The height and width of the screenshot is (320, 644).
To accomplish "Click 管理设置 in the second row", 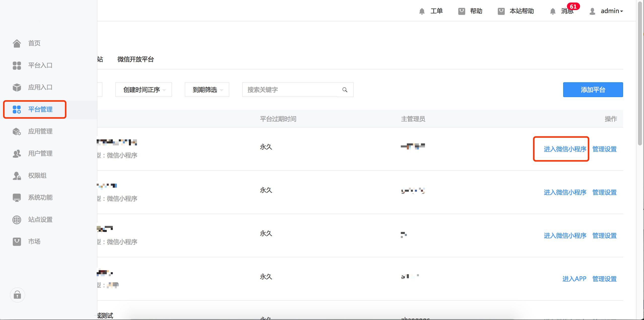I will point(604,192).
